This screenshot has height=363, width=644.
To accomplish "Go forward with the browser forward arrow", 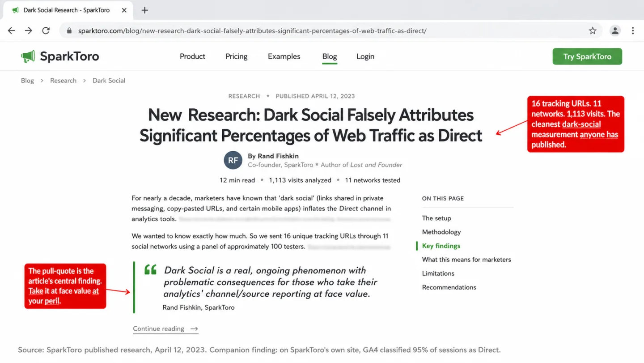I will click(29, 30).
